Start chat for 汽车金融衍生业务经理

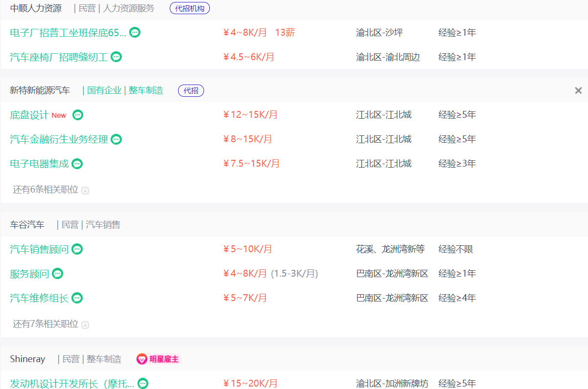(x=116, y=139)
